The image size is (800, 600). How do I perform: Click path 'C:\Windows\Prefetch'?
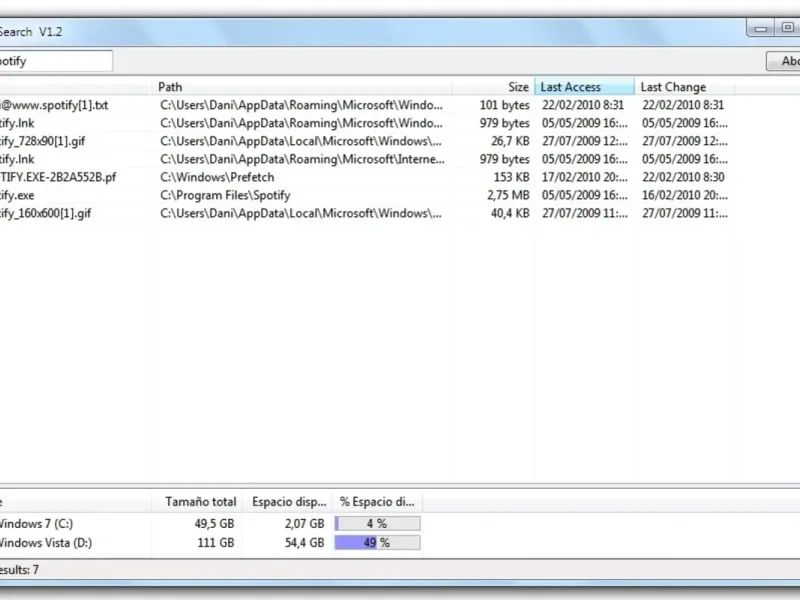(x=217, y=177)
